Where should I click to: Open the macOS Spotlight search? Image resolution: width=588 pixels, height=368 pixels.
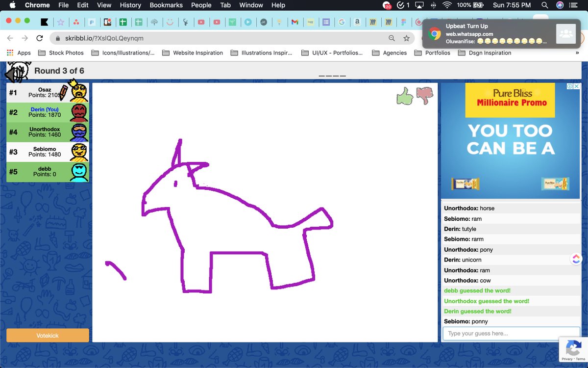(x=545, y=5)
